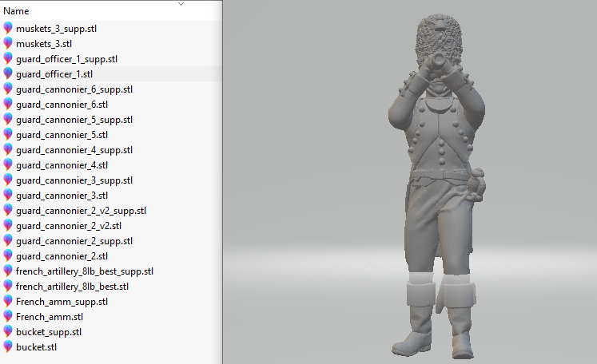Select the guard_cannonier_3_supp.stl icon
This screenshot has height=364, width=597.
[8, 180]
